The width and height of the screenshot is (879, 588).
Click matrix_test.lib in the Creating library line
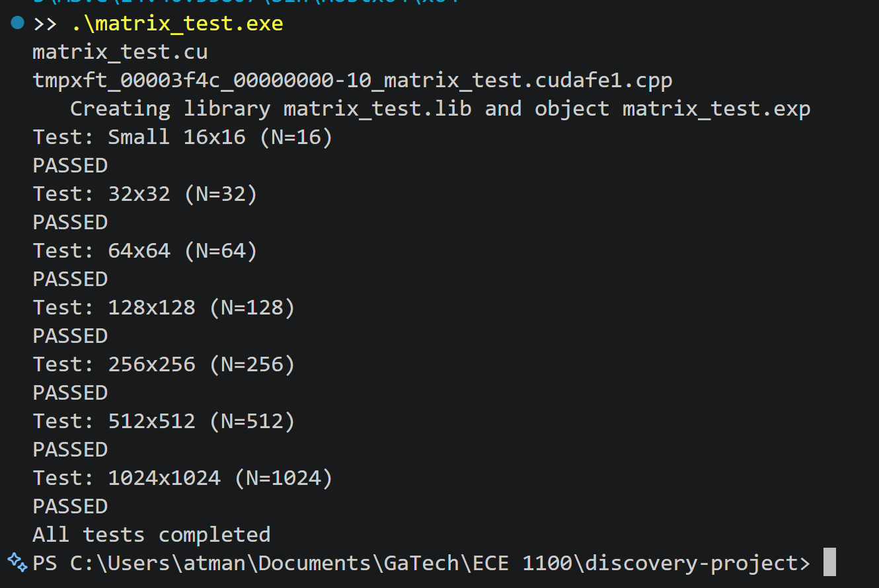coord(377,108)
